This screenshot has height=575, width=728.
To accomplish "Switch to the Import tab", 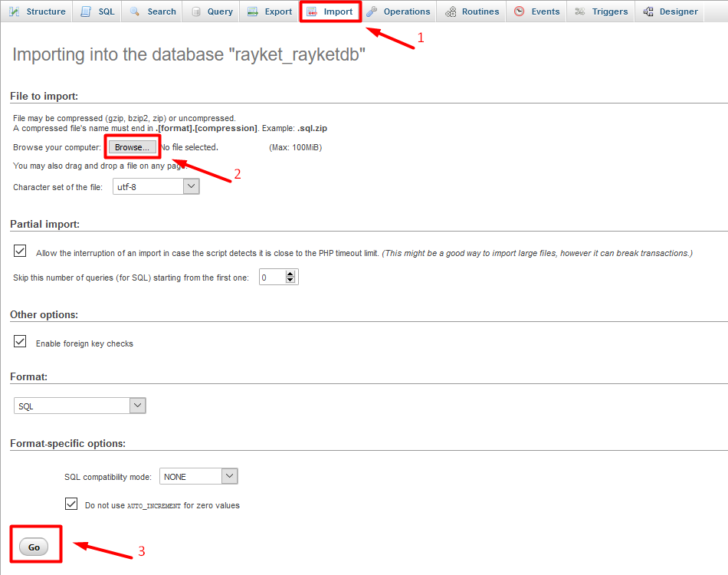I will (x=330, y=11).
